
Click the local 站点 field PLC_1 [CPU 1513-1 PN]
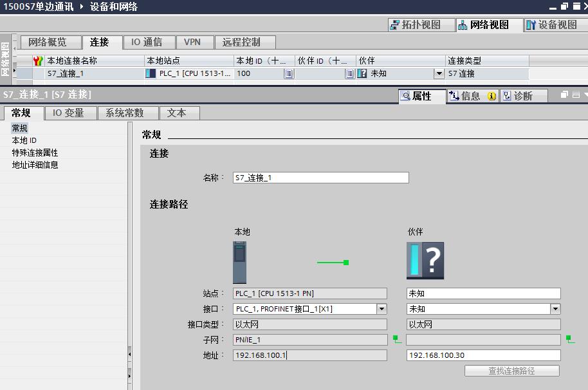tap(309, 293)
